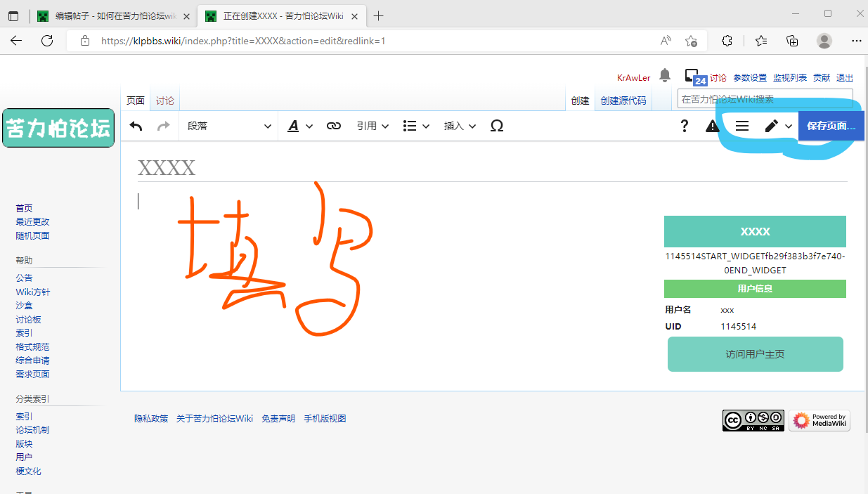
Task: Switch to the 讨论 tab beside 页面
Action: tap(165, 100)
